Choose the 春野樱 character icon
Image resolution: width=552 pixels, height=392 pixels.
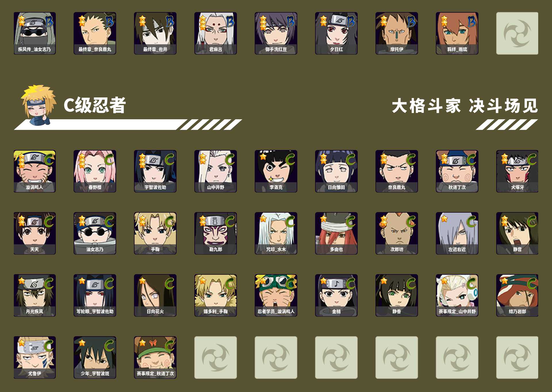pos(95,171)
